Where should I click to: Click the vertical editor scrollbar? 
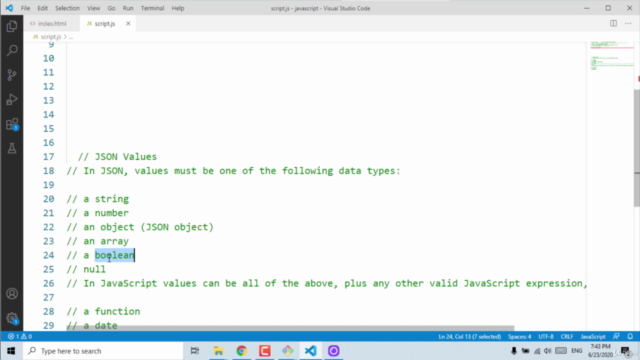(637, 147)
